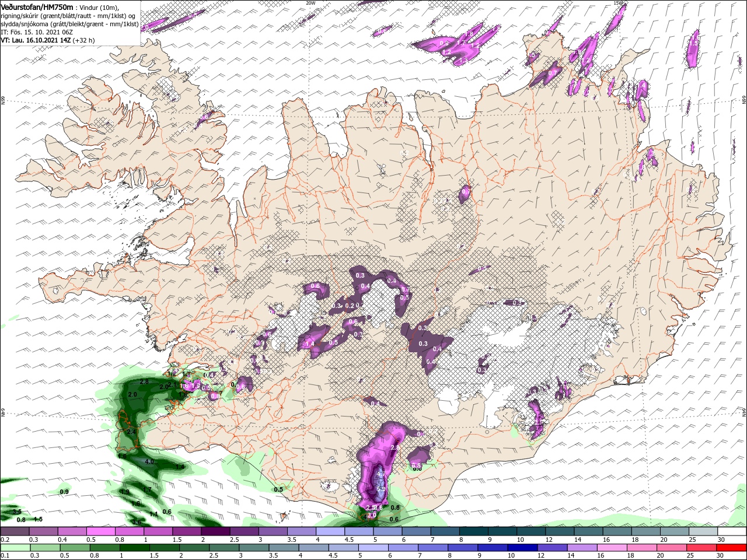747x560 pixels.
Task: Click the 15W longitude label at top
Action: [x=619, y=2]
